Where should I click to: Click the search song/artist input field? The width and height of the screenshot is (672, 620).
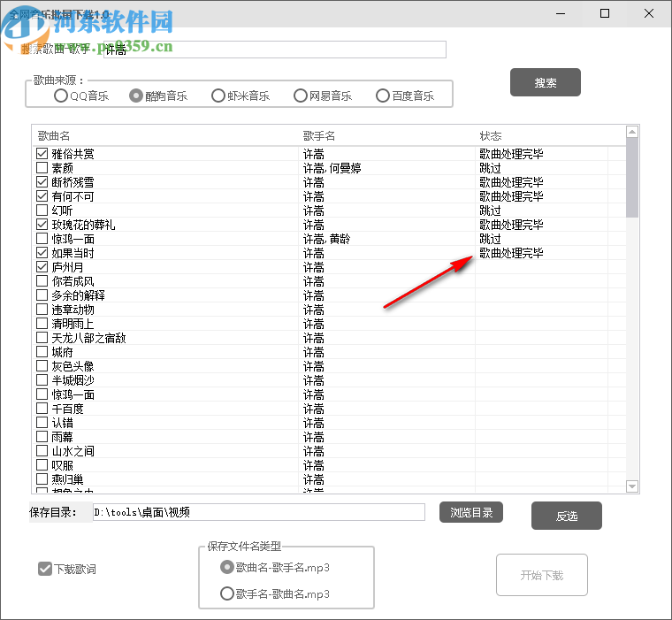275,50
